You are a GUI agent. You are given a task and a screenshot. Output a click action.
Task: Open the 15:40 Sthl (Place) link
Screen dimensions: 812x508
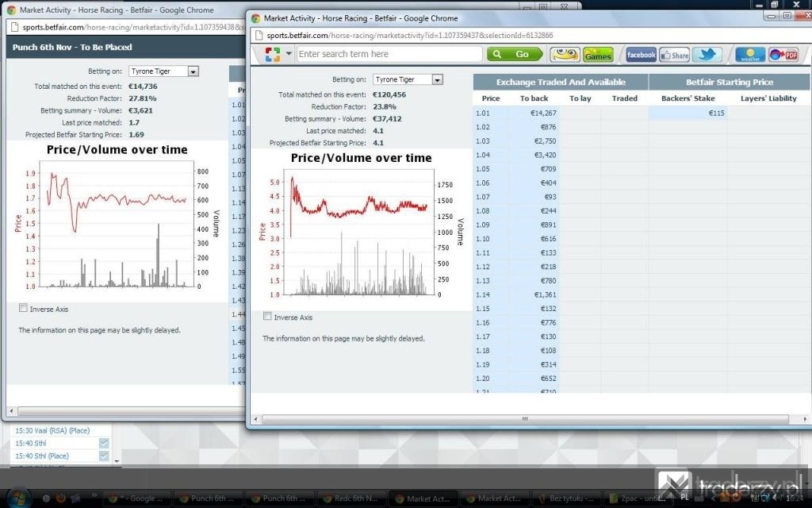(x=42, y=456)
